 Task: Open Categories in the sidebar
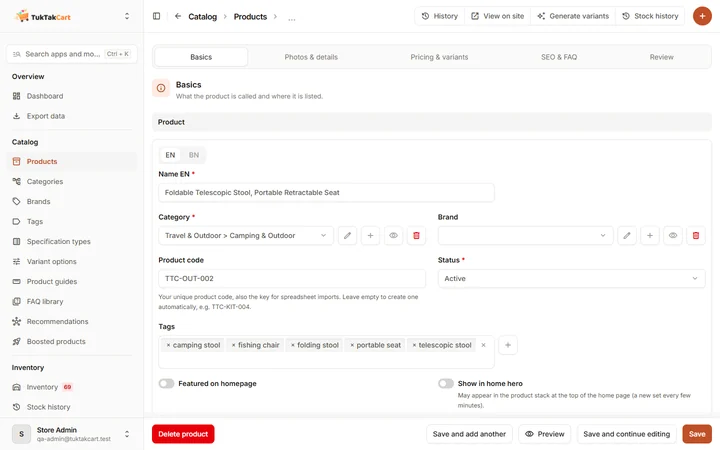point(72,181)
